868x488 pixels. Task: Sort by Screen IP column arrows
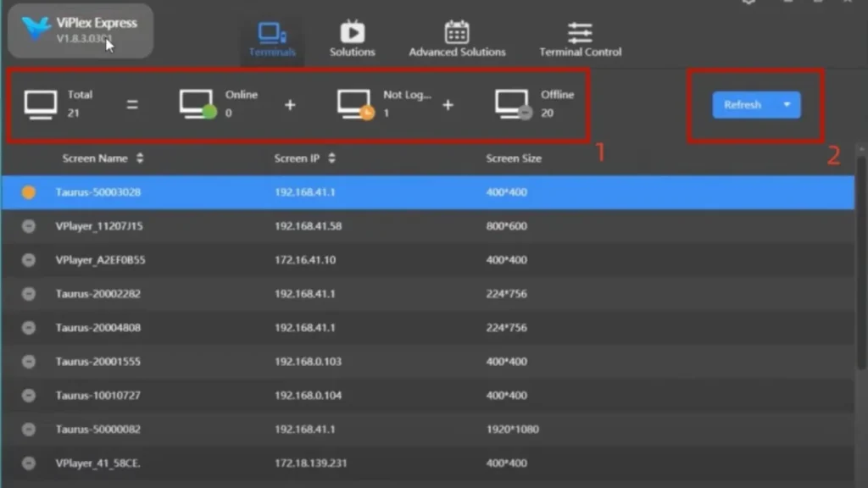331,158
